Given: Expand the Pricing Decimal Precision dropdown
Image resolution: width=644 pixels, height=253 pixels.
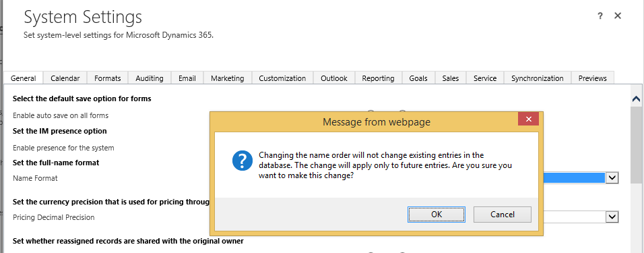Looking at the screenshot, I should (612, 217).
